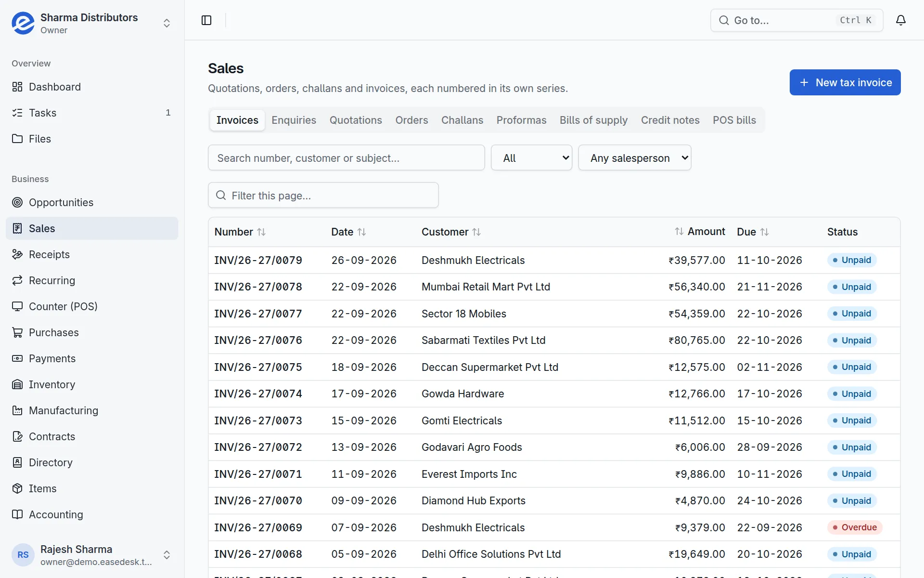The width and height of the screenshot is (924, 578).
Task: Open Receipts in the sidebar
Action: pos(92,254)
